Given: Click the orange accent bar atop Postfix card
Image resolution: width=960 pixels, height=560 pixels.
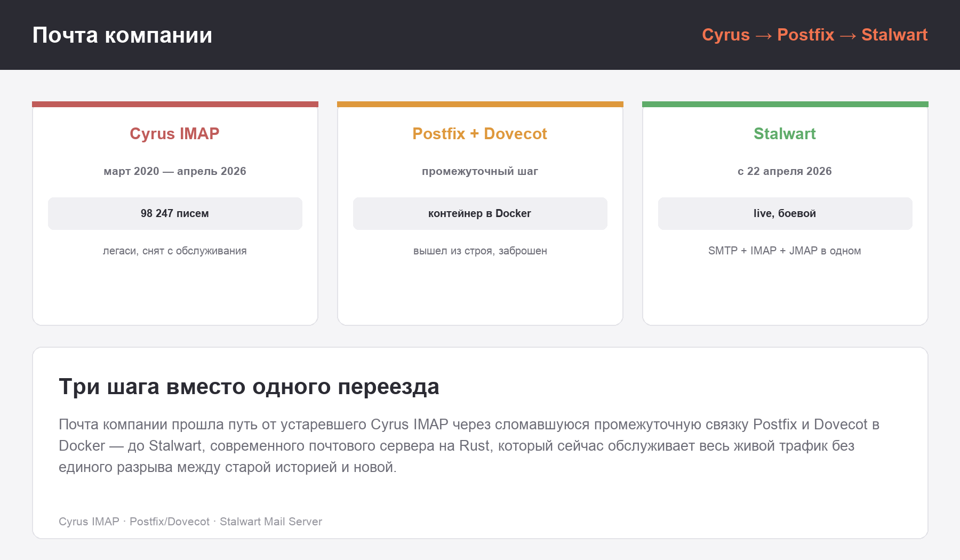Looking at the screenshot, I should [480, 104].
